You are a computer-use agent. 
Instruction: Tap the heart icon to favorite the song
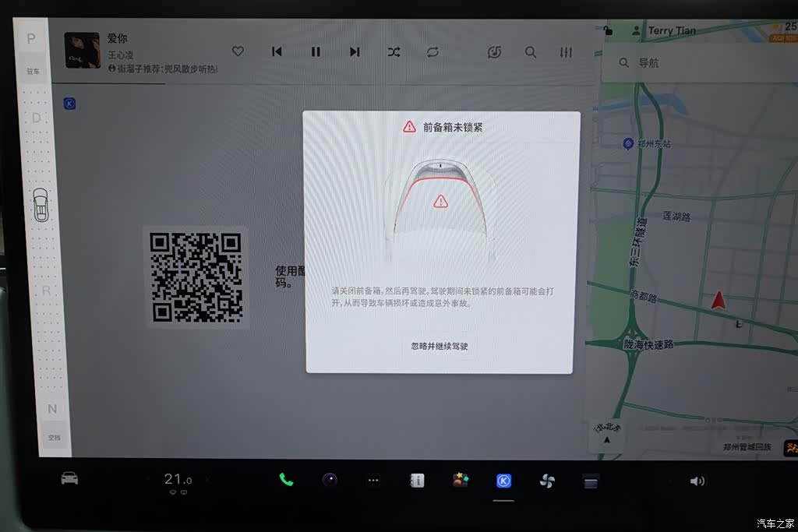(238, 51)
